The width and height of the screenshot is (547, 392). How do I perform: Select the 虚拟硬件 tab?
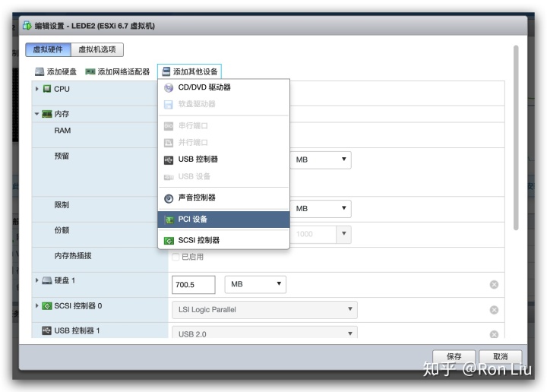point(48,49)
